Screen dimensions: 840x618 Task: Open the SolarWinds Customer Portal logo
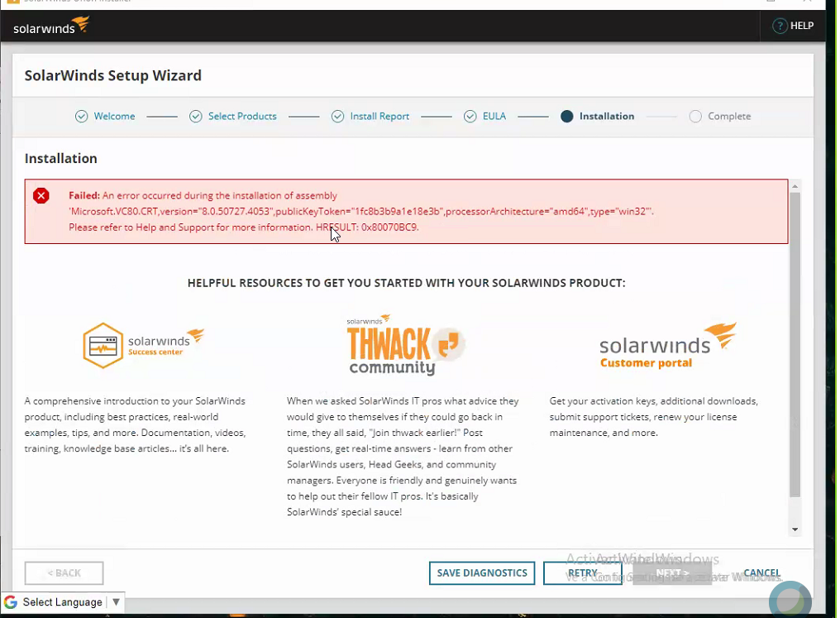[x=668, y=346]
